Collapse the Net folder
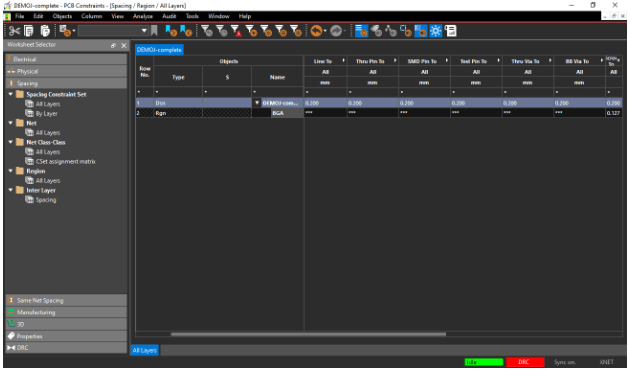This screenshot has width=628, height=370. click(11, 123)
